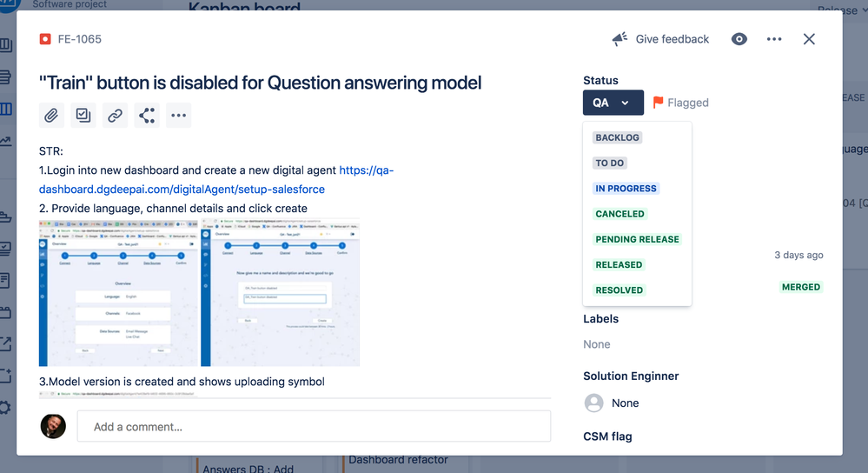Click the MERGED development badge
The width and height of the screenshot is (868, 473).
[x=800, y=287]
